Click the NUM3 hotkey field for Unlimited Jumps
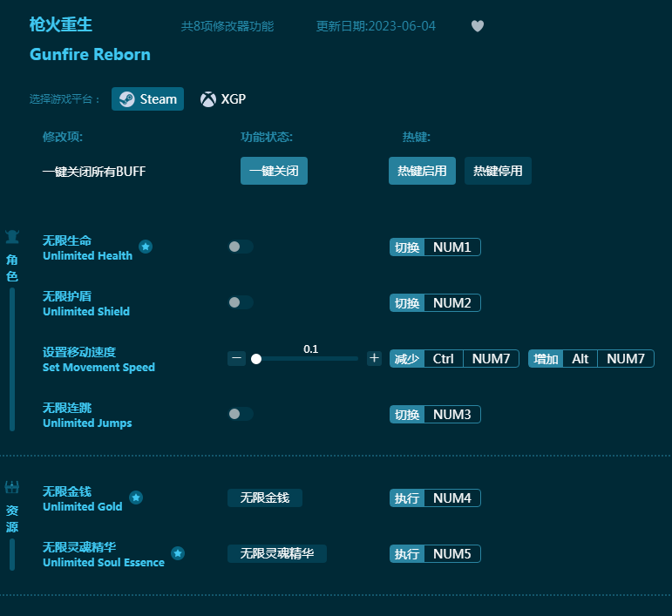 point(452,414)
